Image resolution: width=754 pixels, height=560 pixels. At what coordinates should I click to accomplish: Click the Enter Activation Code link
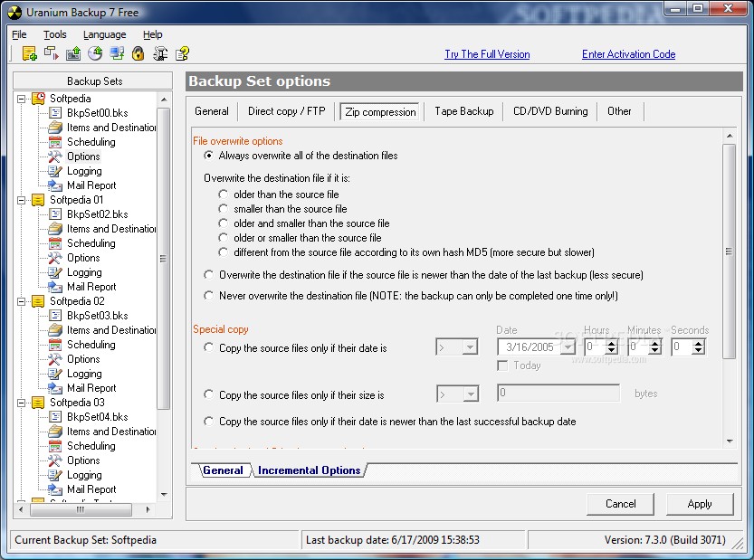click(x=628, y=54)
